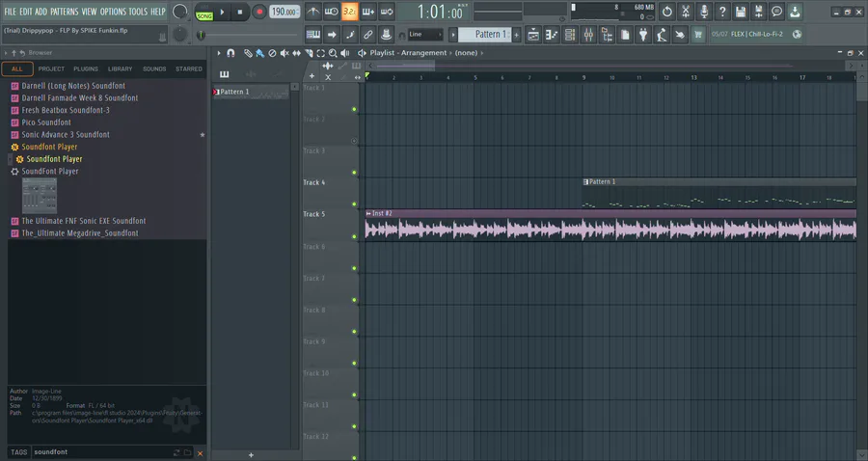Open the pattern menu arrow left of Pattern 1

coord(453,35)
